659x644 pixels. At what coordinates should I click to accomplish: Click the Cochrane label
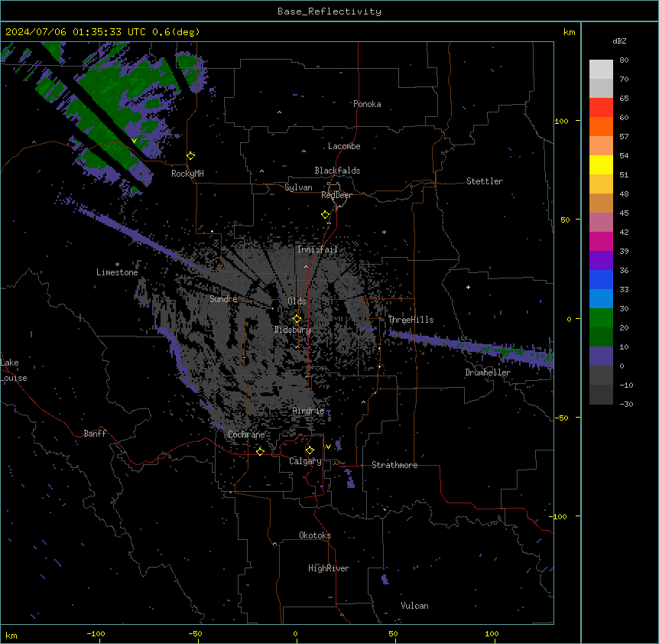click(x=246, y=434)
